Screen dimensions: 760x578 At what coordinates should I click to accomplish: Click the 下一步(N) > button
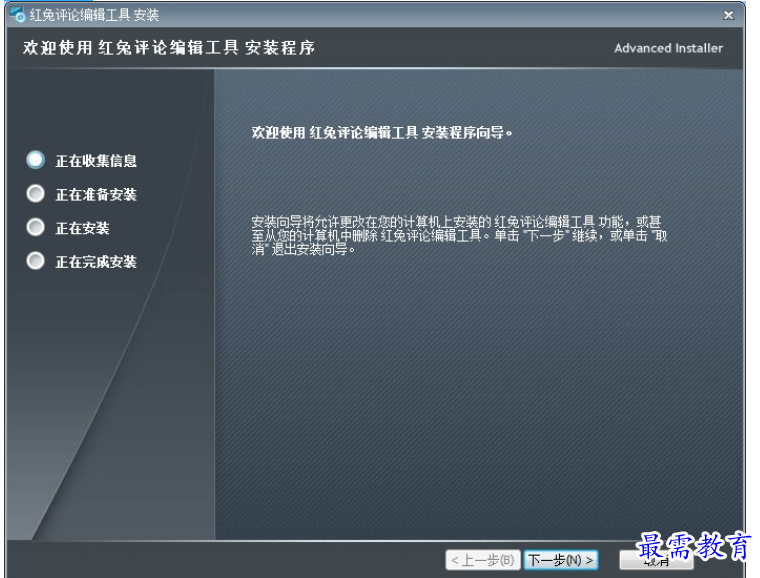561,560
